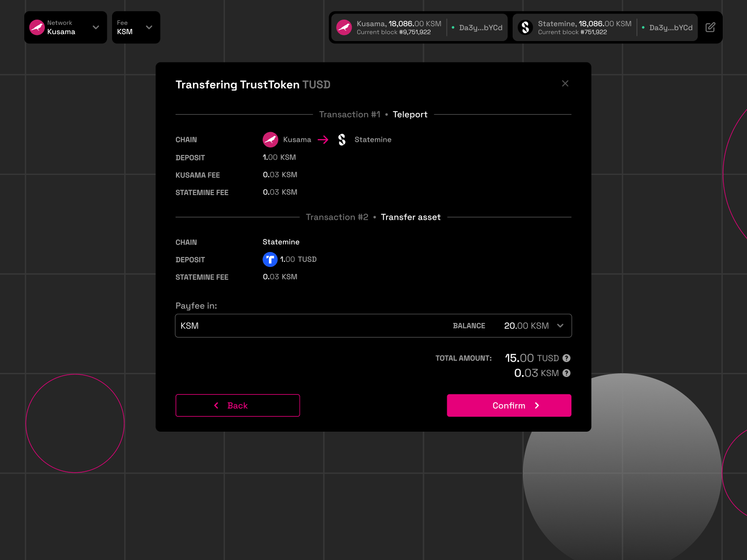Click the Statemine chain name in Transaction #2
This screenshot has width=747, height=560.
[x=281, y=242]
